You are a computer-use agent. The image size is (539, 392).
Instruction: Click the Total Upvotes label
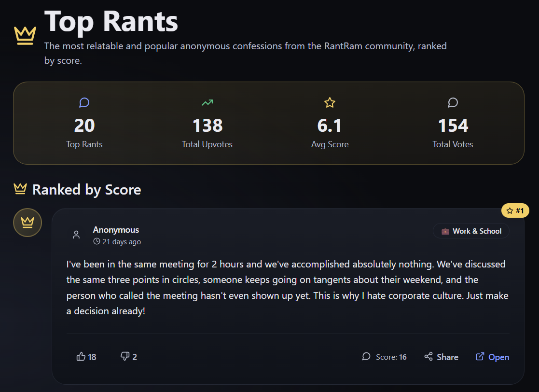click(x=207, y=144)
